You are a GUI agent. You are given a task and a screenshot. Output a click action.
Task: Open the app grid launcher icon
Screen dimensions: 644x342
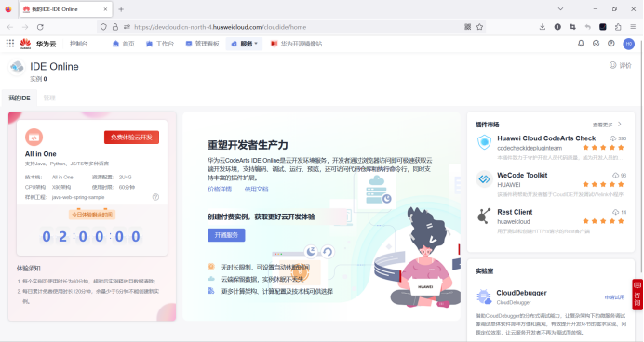click(x=10, y=43)
